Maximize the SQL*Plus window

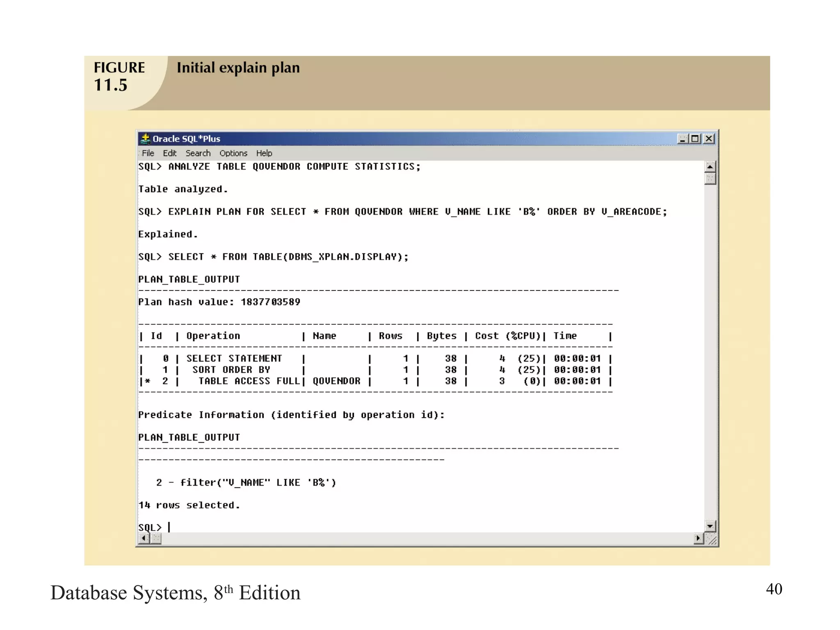tap(695, 139)
